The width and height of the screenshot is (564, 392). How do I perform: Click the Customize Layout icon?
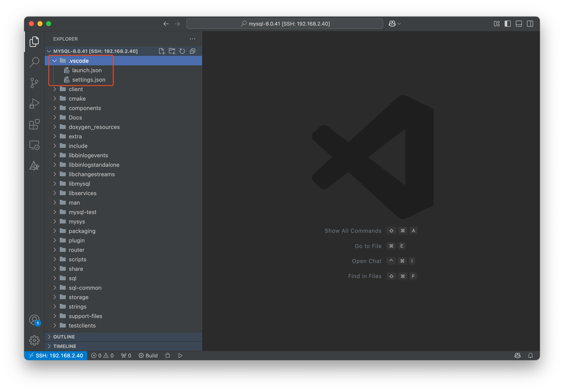click(x=497, y=24)
